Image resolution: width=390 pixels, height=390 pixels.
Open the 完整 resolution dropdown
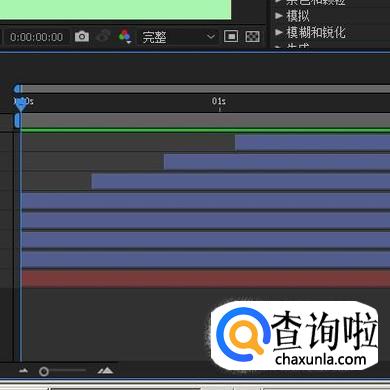pos(178,37)
